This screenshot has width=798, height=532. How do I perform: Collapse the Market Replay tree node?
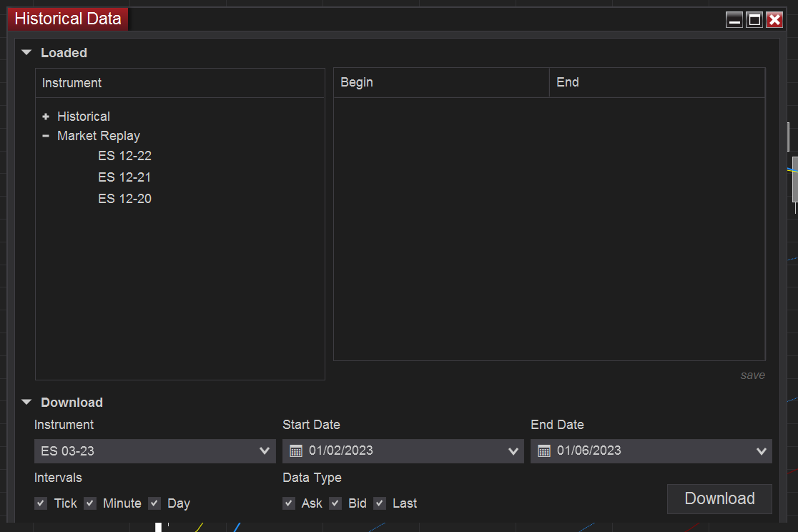click(x=46, y=136)
